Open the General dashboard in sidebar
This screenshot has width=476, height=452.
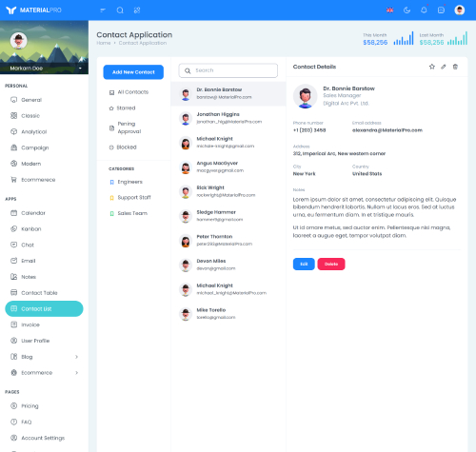click(x=44, y=100)
